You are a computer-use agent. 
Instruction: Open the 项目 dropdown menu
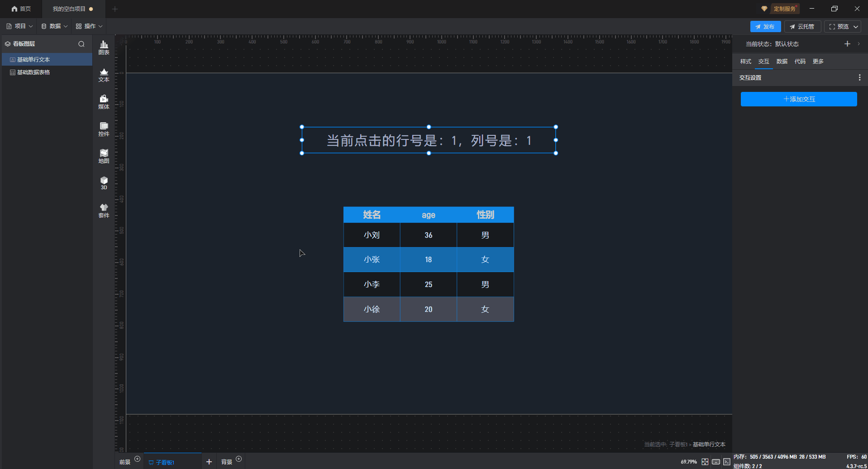pyautogui.click(x=19, y=26)
